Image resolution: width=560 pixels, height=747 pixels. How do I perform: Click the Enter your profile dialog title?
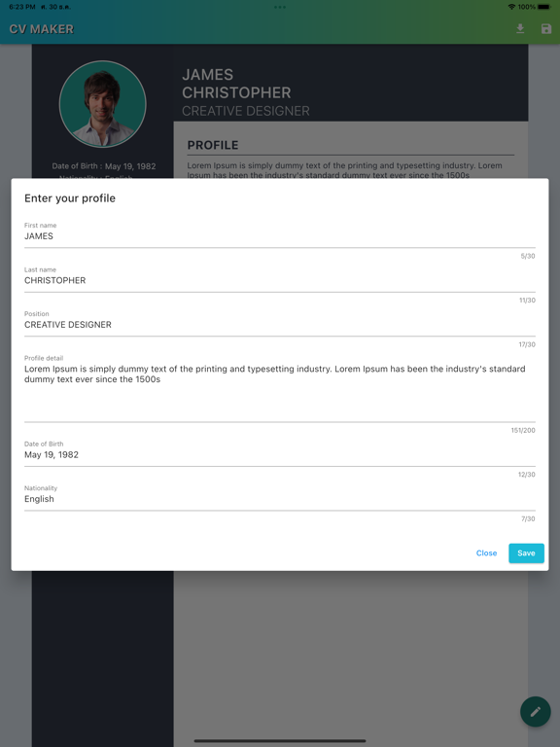pos(70,198)
